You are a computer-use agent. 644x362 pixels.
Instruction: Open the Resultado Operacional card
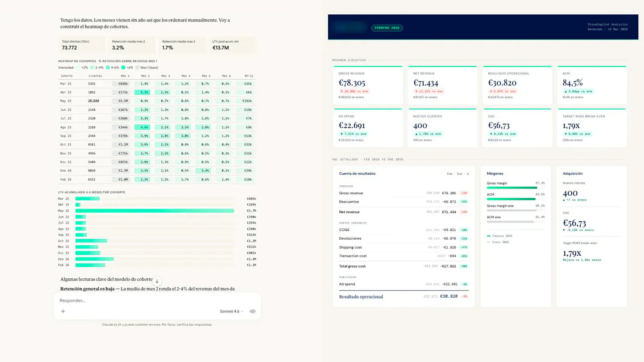(x=517, y=85)
